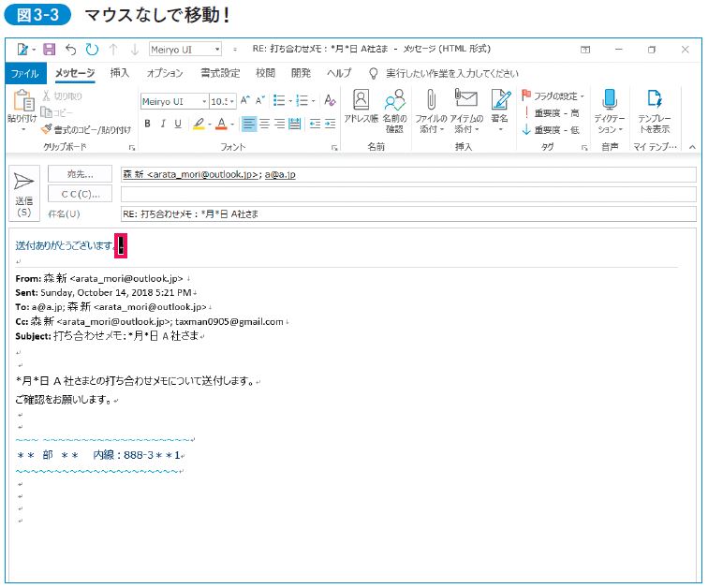Toggle italic formatting
The image size is (708, 588).
[x=163, y=124]
